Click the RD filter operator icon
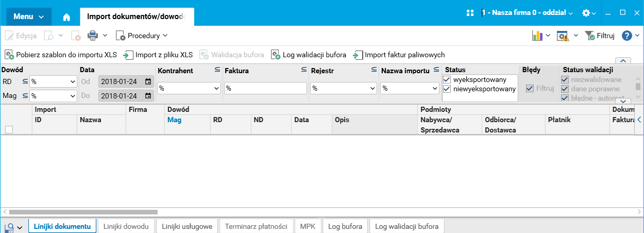Viewport: 644px width, 233px height. (x=25, y=81)
